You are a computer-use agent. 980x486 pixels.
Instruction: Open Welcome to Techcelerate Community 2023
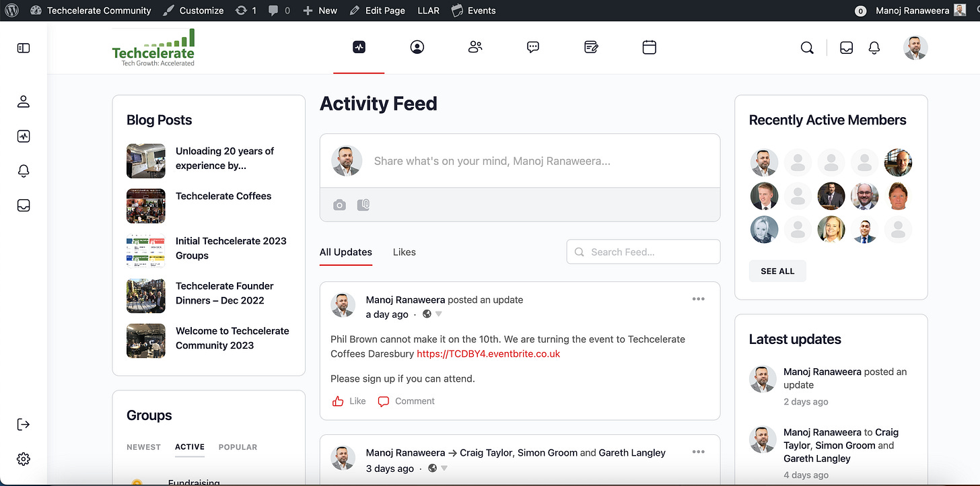(x=232, y=339)
